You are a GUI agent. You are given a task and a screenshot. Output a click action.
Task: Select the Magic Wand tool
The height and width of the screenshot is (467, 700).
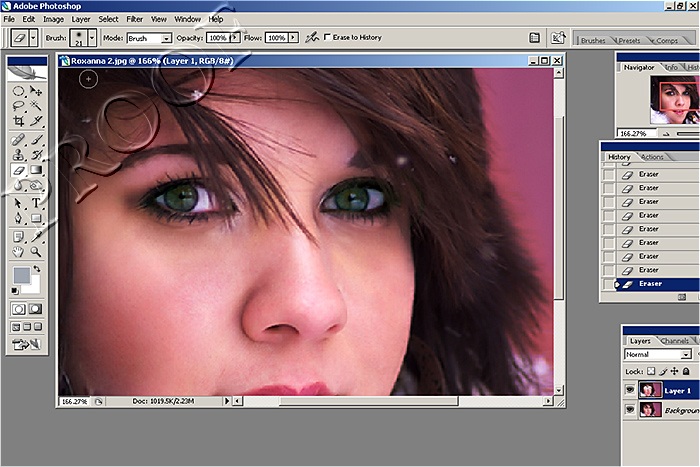click(36, 106)
